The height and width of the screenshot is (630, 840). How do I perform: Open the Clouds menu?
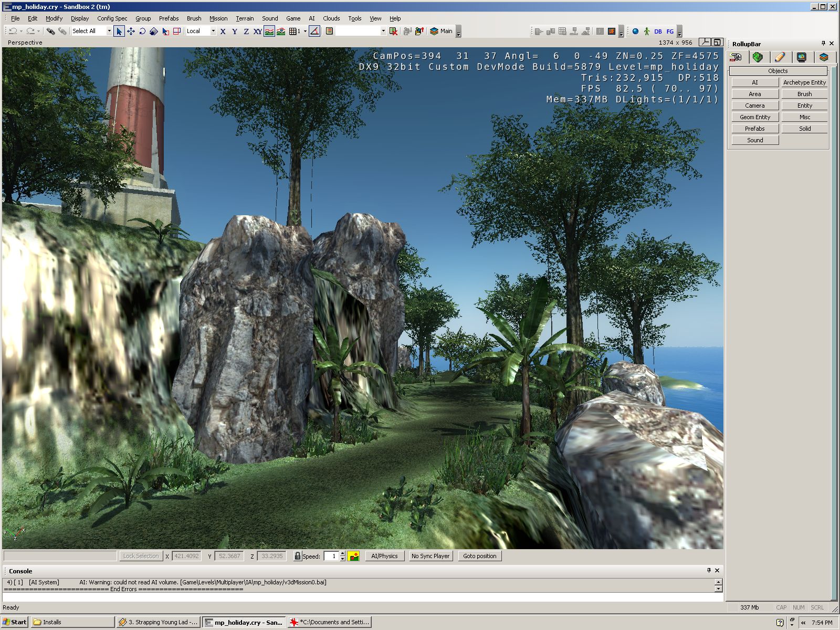pos(331,18)
